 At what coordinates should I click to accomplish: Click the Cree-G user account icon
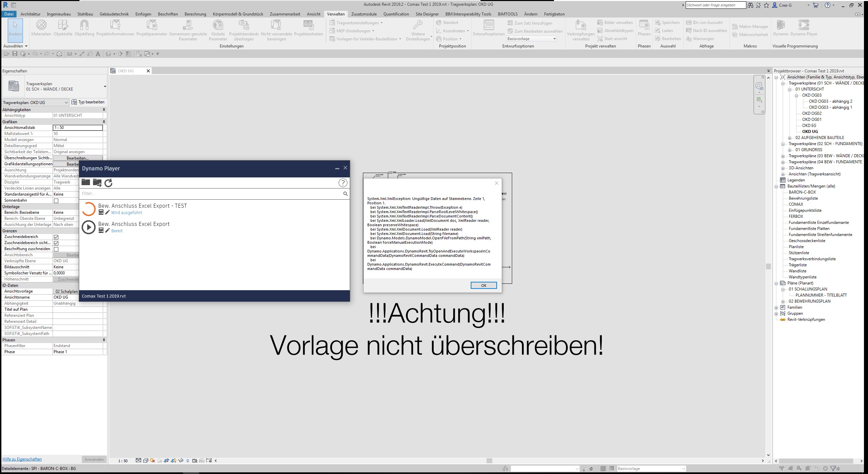774,5
